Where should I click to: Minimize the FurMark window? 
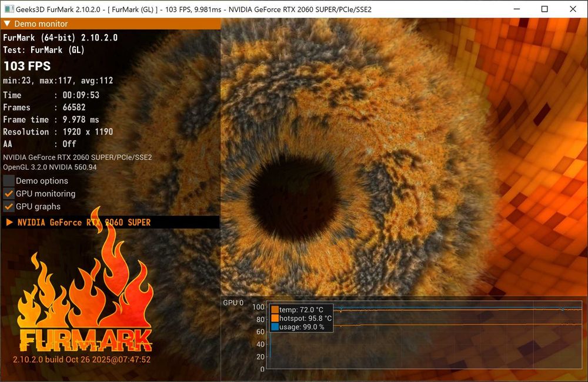tap(517, 9)
